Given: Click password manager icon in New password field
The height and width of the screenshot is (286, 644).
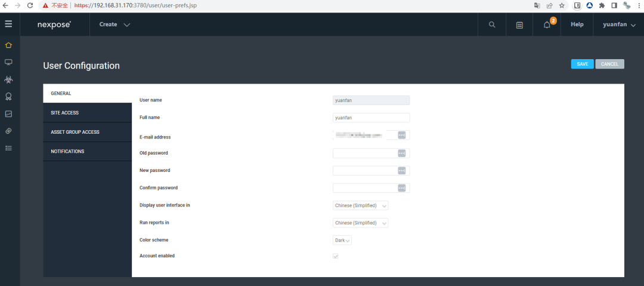Looking at the screenshot, I should (x=402, y=170).
